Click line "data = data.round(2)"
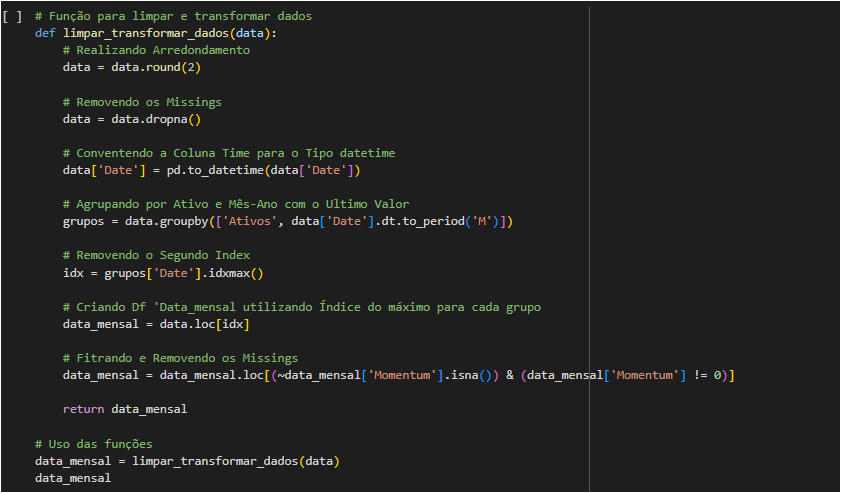The height and width of the screenshot is (493, 841). tap(132, 68)
